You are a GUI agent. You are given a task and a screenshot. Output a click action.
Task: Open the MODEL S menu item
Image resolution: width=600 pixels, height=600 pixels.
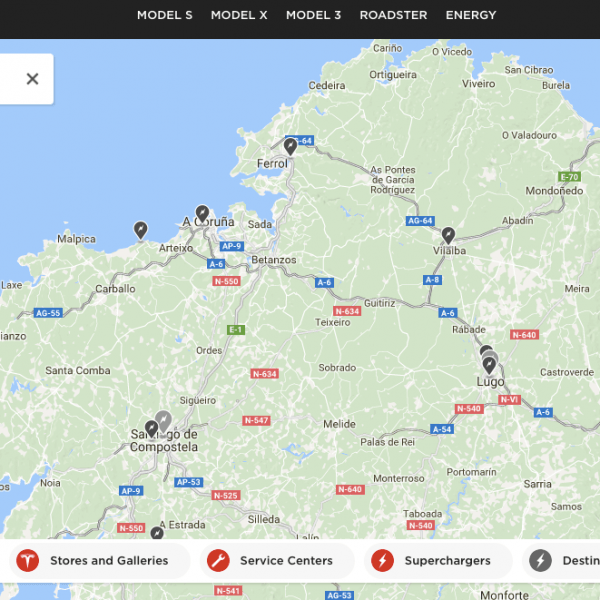(x=165, y=15)
